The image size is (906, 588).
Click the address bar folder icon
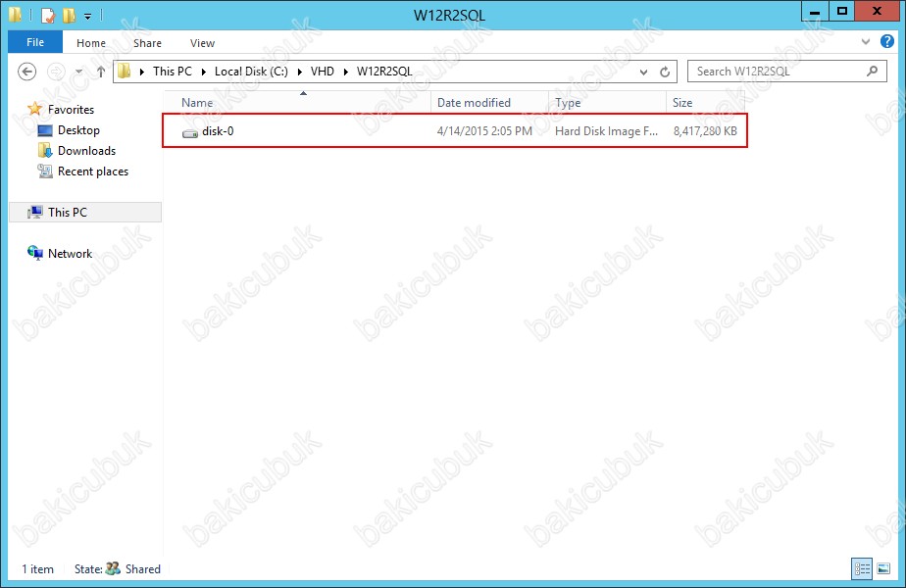click(125, 71)
